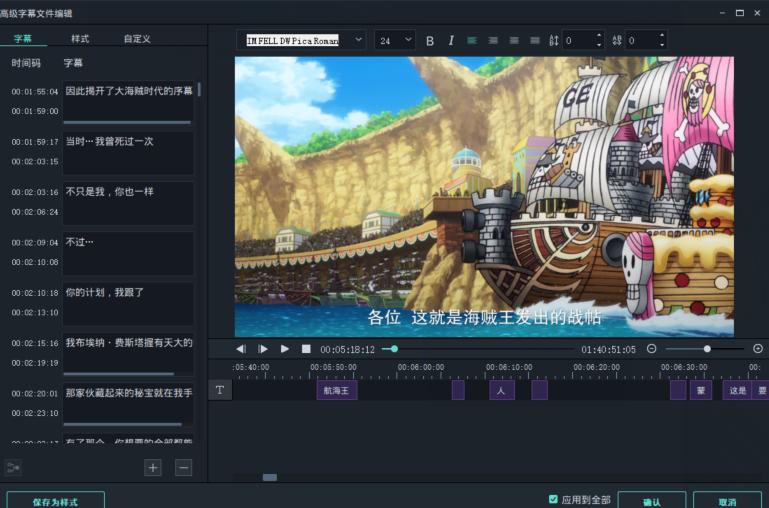769x508 pixels.
Task: Cancel with the 取消 button
Action: (727, 502)
